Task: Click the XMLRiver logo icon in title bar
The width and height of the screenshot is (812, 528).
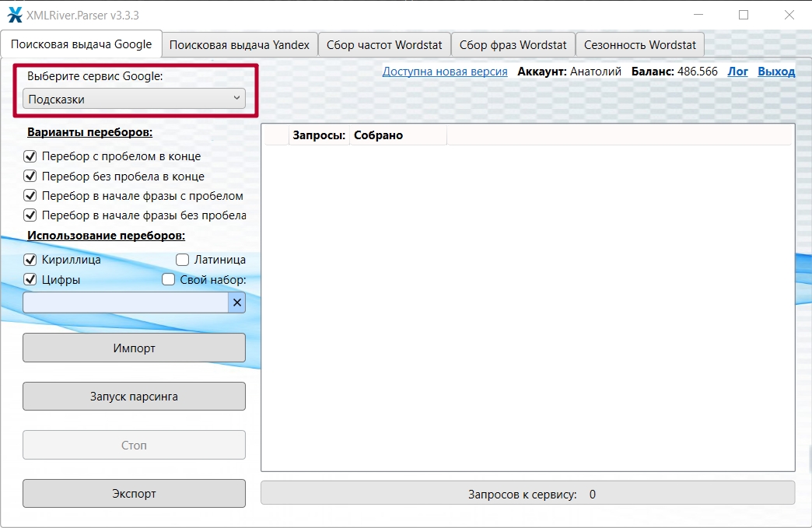Action: tap(15, 15)
